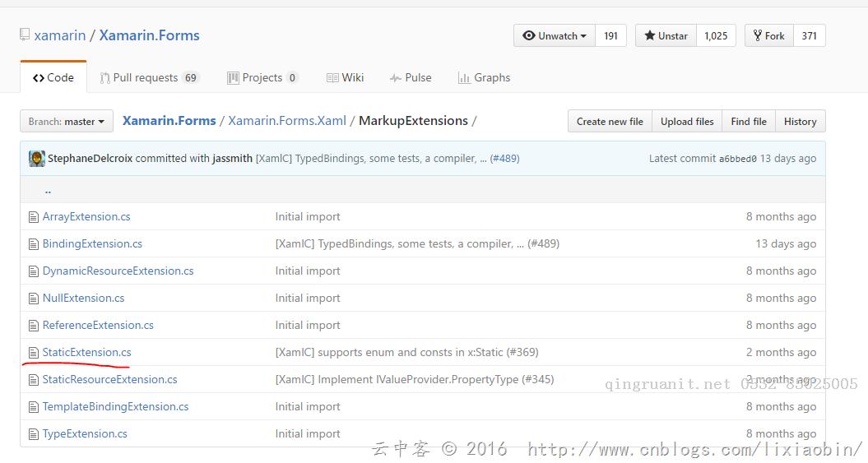Open TypeExtension.cs file
Screen dimensions: 868x463
click(85, 433)
